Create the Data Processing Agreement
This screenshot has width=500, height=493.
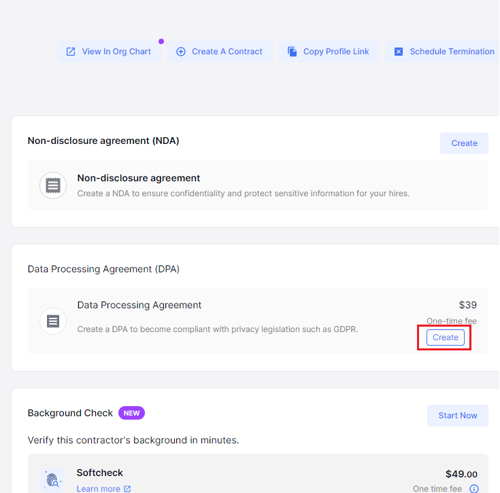click(x=445, y=337)
